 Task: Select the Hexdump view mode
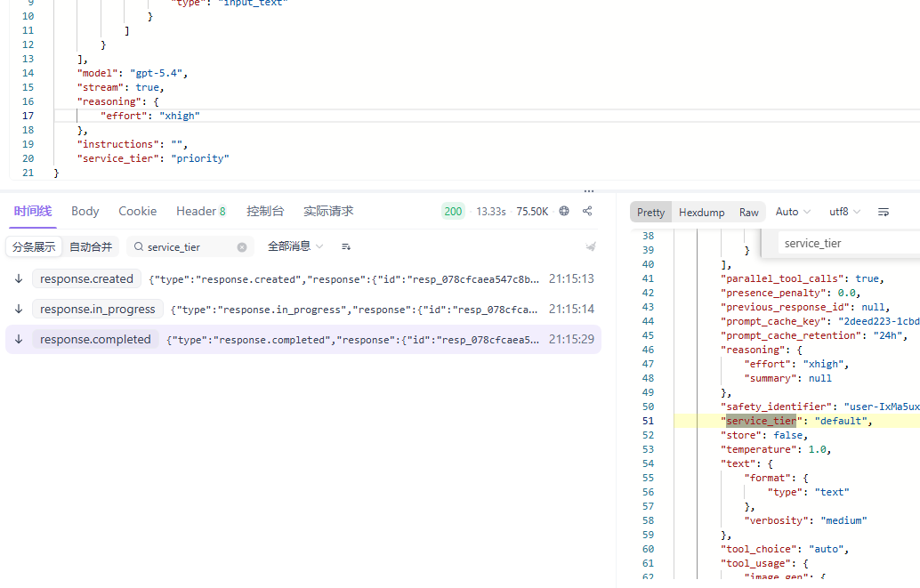tap(702, 212)
